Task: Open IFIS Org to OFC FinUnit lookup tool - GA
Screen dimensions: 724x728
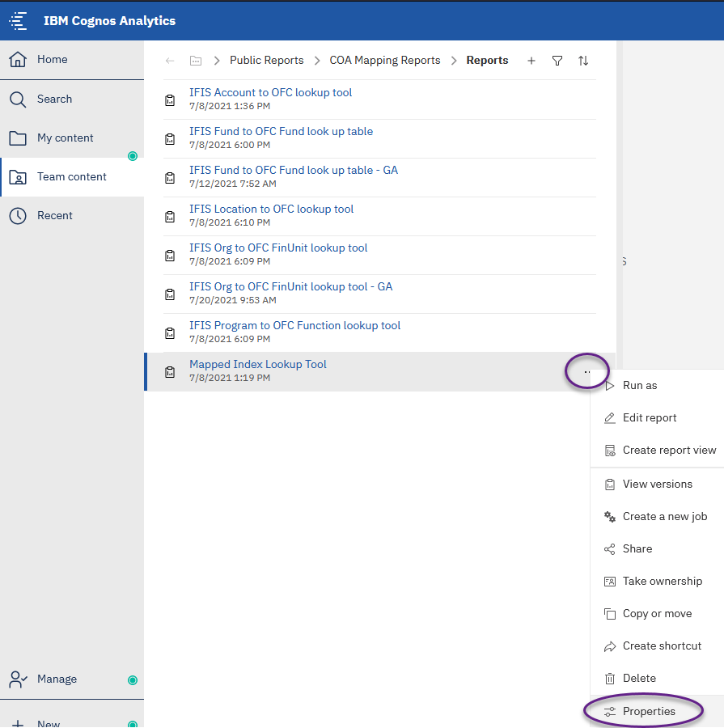Action: click(290, 287)
